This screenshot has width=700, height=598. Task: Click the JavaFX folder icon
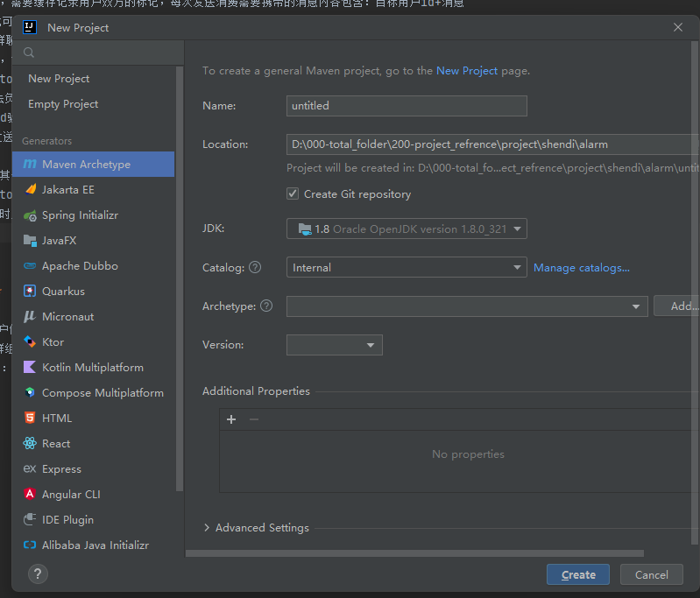[x=30, y=241]
